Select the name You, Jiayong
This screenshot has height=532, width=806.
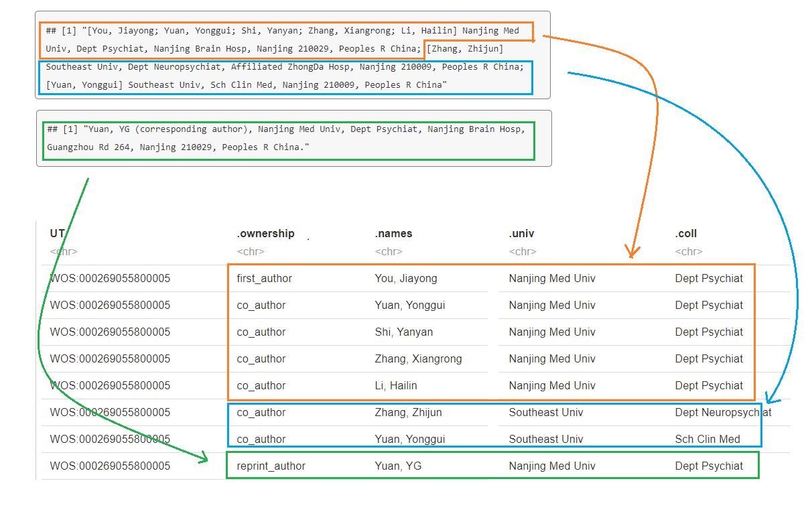pos(405,279)
